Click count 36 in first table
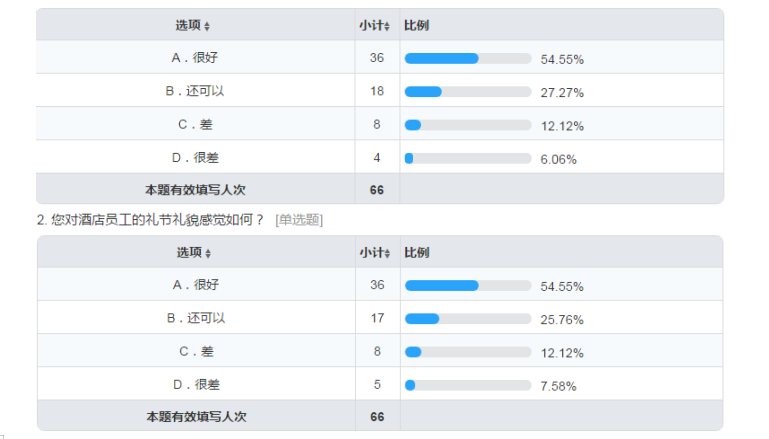The width and height of the screenshot is (769, 439). tap(377, 58)
